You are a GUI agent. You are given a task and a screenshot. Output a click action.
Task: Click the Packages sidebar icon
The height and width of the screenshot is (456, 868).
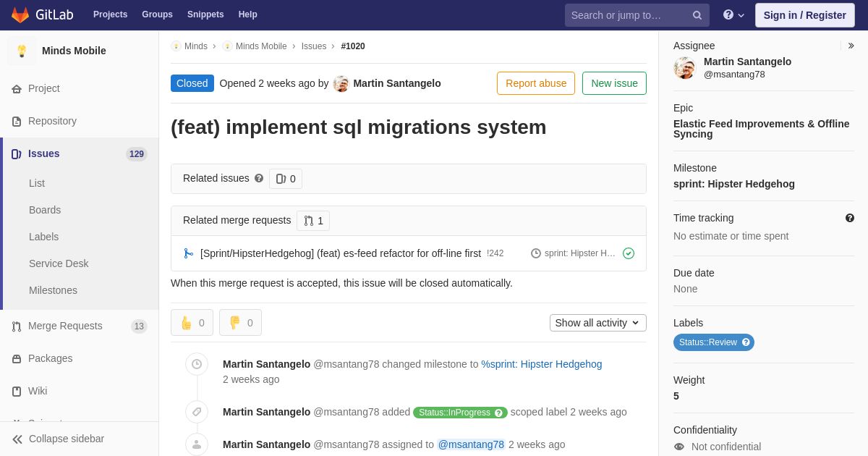(17, 358)
